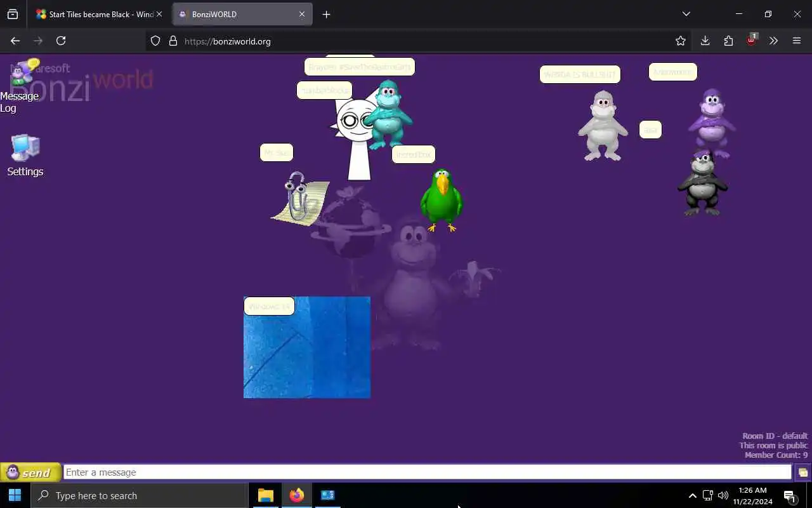The image size is (812, 508).
Task: Open the network tray icon
Action: click(708, 495)
